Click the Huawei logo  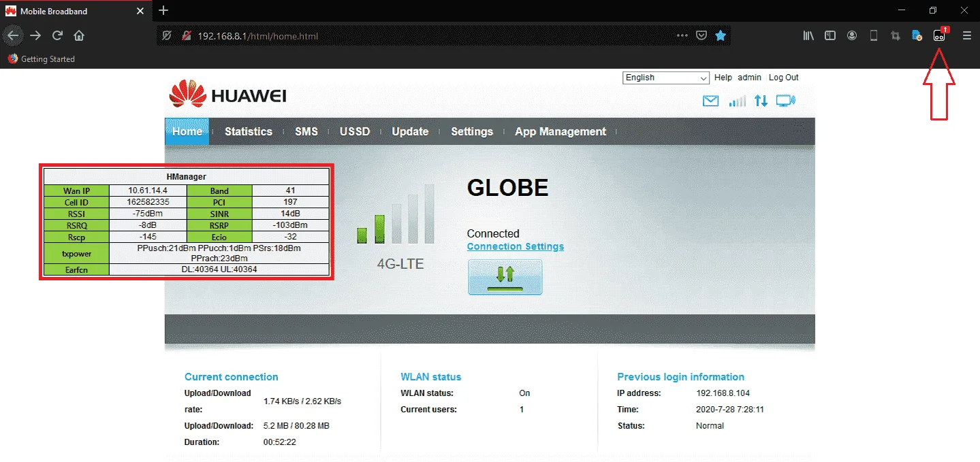click(227, 95)
